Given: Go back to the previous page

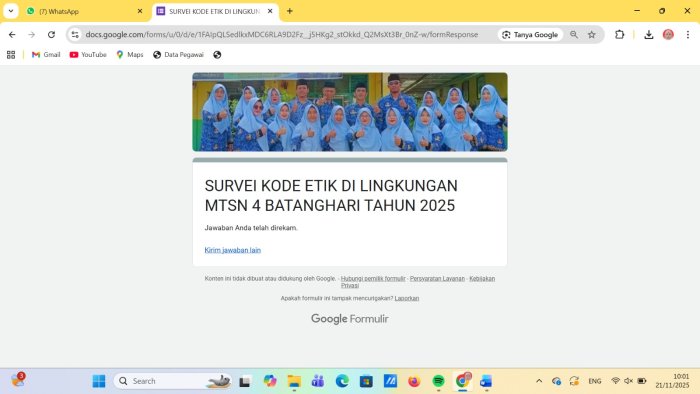Looking at the screenshot, I should [x=12, y=34].
